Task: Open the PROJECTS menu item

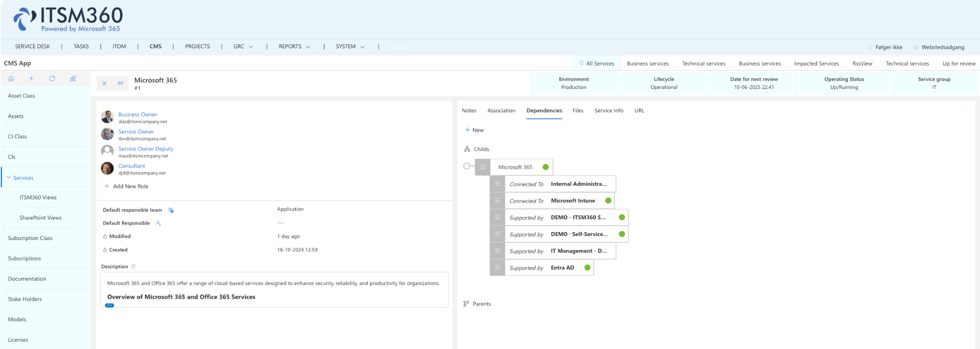Action: tap(197, 46)
